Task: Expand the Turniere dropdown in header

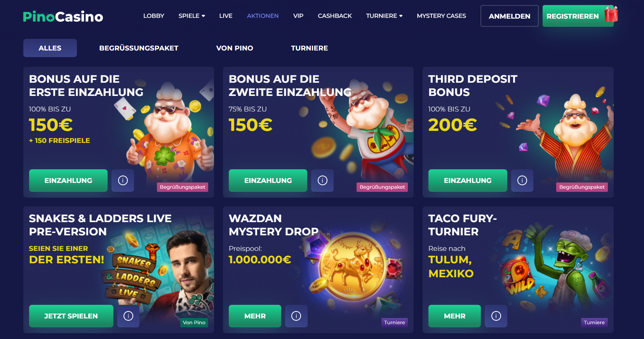Action: click(x=384, y=16)
